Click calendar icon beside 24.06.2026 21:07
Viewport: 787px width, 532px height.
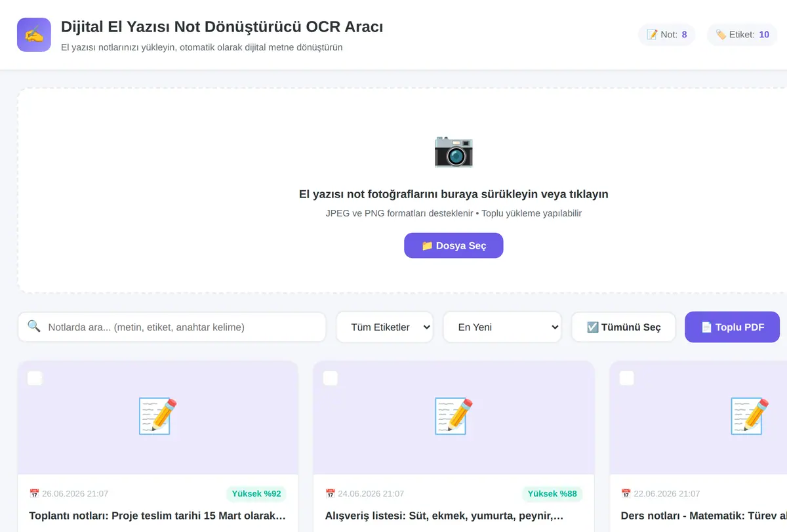(x=330, y=493)
